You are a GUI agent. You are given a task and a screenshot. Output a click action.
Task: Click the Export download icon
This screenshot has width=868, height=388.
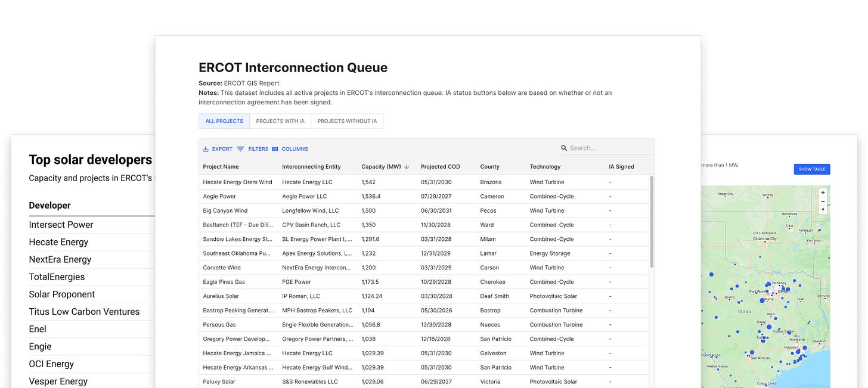point(206,149)
